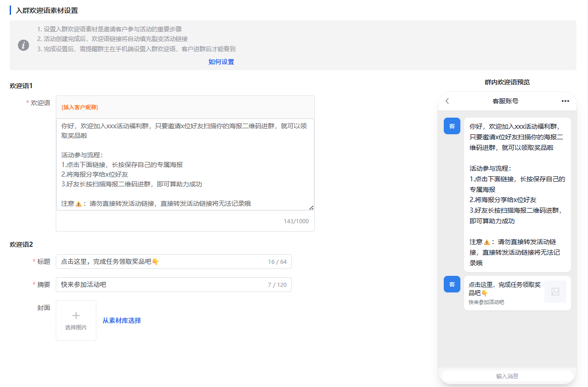Viewport: 588px width, 387px height.
Task: Click the 入群欢迎语素材设置 section heading
Action: tap(47, 10)
